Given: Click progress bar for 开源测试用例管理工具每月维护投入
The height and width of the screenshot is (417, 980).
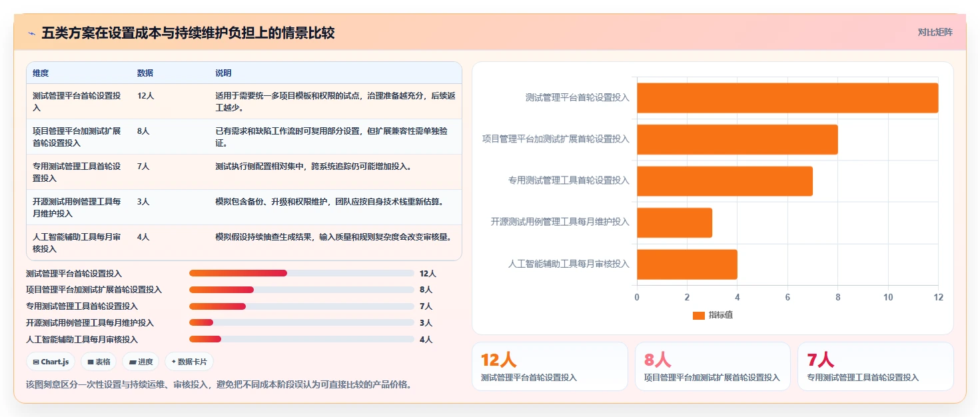Looking at the screenshot, I should click(x=301, y=323).
